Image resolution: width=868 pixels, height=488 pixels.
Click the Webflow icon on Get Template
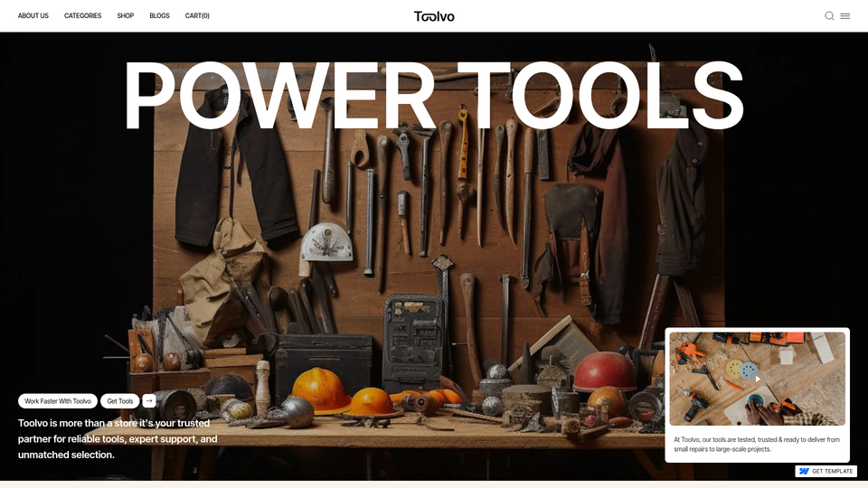click(804, 472)
